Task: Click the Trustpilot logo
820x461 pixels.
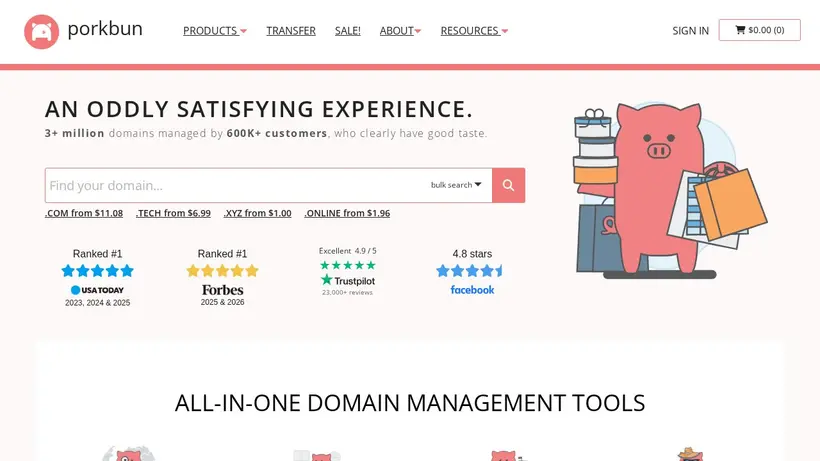Action: click(347, 280)
